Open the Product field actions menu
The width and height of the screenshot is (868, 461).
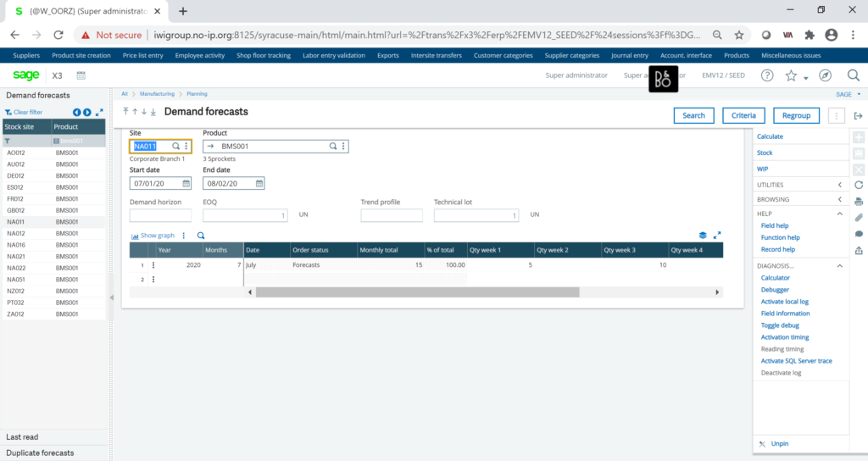[x=343, y=146]
